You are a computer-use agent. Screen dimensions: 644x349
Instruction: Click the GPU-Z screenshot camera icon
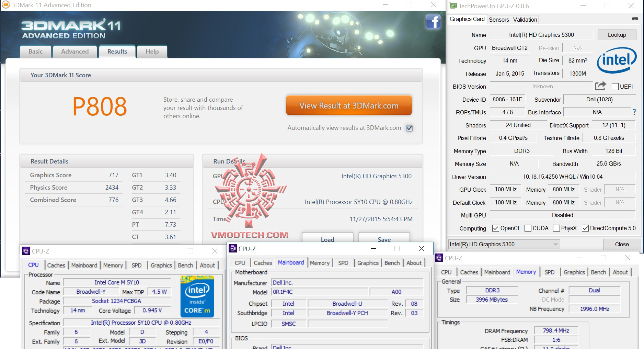coord(635,19)
